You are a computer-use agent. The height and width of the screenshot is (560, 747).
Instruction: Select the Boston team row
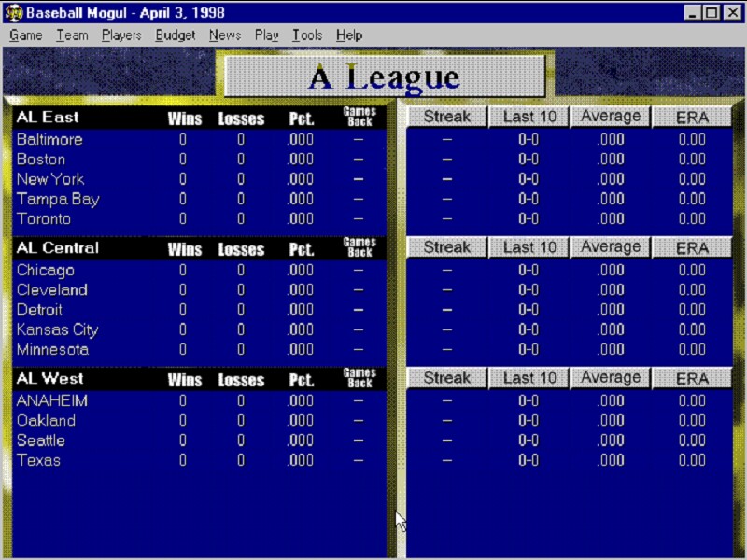pos(200,160)
